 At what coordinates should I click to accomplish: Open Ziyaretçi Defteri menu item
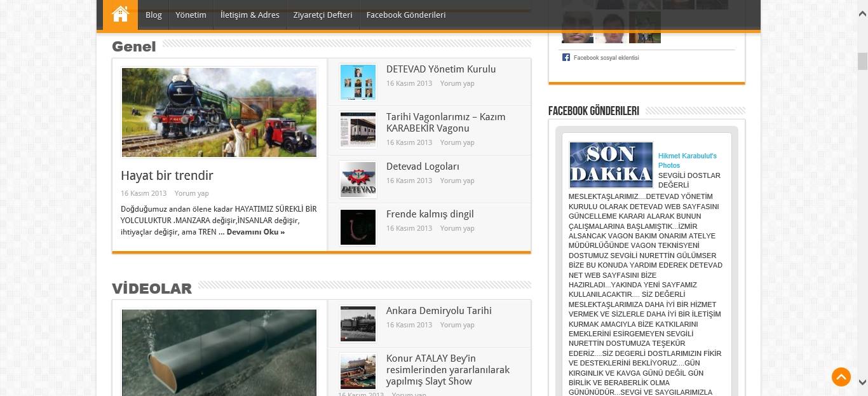323,15
